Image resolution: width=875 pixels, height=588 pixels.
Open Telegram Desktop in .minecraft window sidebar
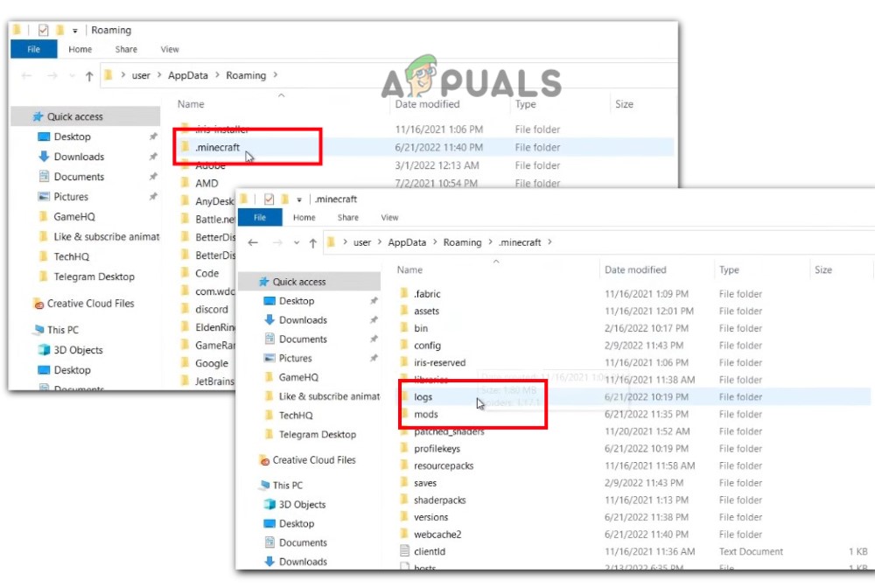point(318,435)
